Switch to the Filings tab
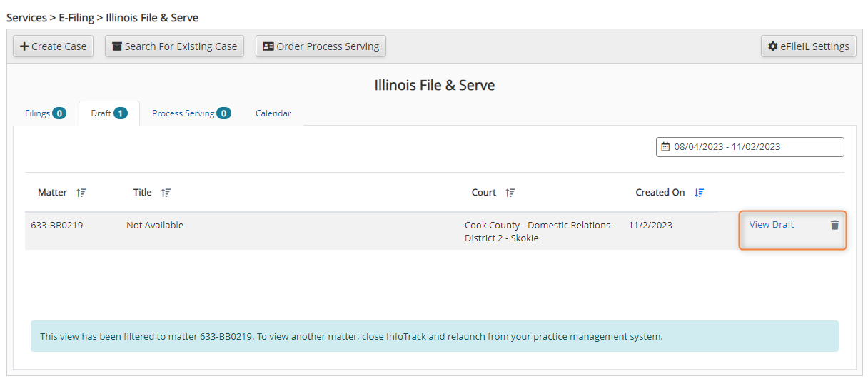Viewport: 868px width, 384px height. coord(46,113)
